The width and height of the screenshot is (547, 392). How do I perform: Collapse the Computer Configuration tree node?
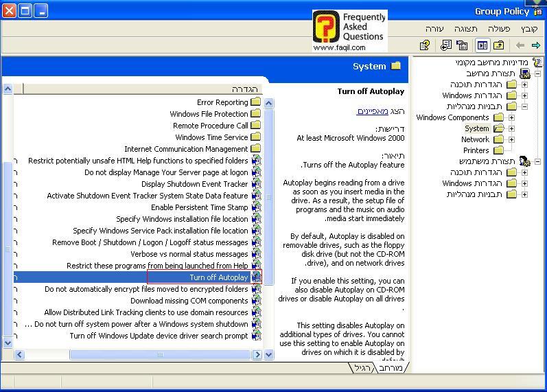point(537,73)
